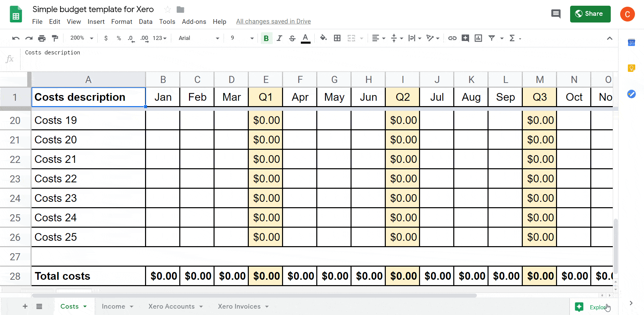
Task: Click the green Share button
Action: pos(590,14)
